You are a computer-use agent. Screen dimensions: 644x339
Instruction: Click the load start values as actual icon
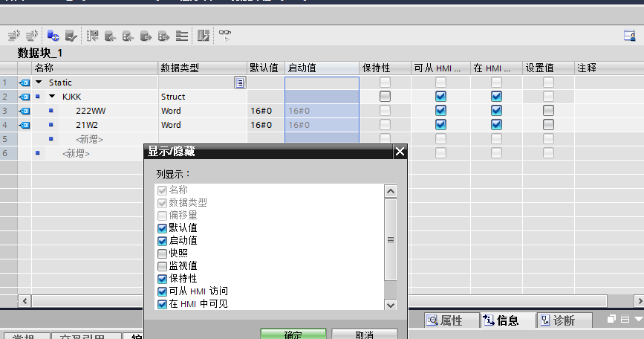point(146,36)
